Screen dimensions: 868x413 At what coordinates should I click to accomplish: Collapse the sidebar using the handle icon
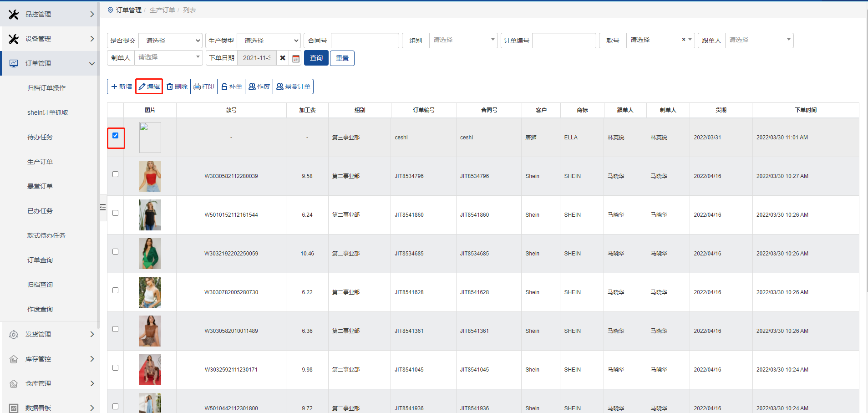click(103, 207)
